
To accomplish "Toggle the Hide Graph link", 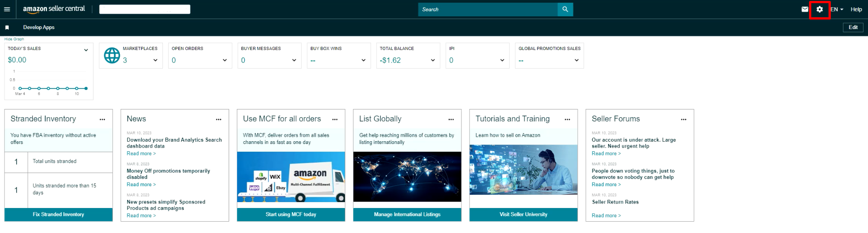I will 14,39.
